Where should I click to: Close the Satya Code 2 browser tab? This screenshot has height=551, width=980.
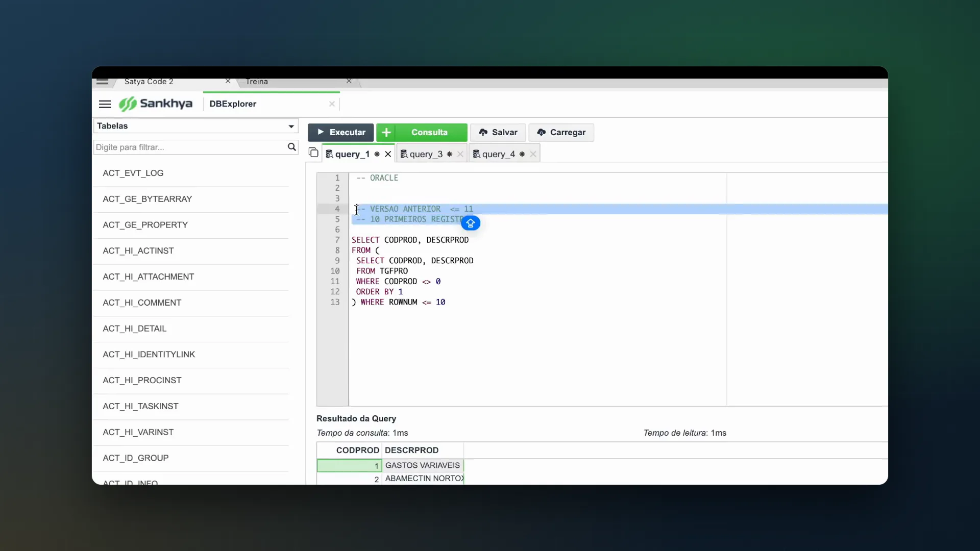coord(228,82)
